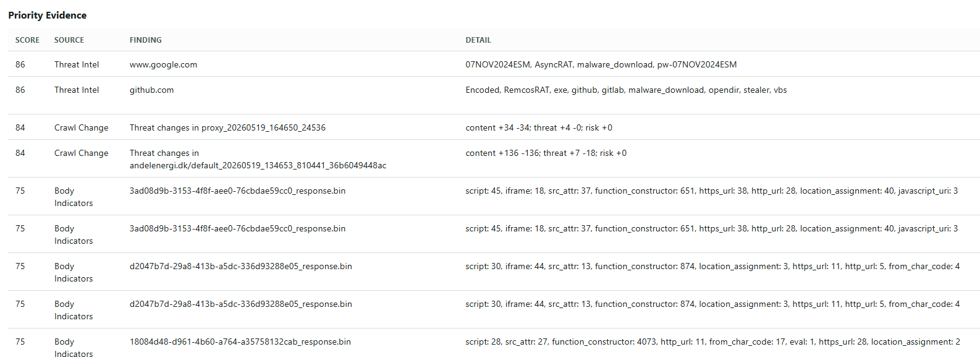
Task: Click score 84 in the andelenergi.dk row
Action: pos(20,153)
